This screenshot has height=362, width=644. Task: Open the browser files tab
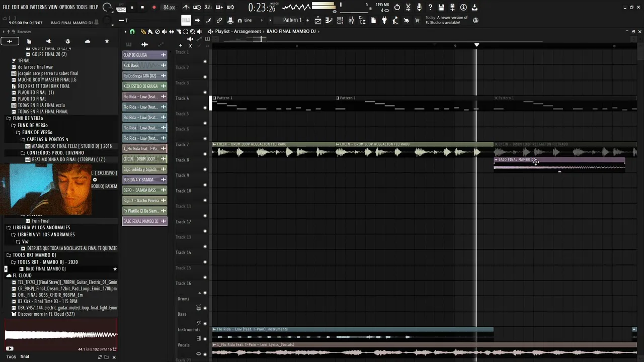(x=29, y=41)
